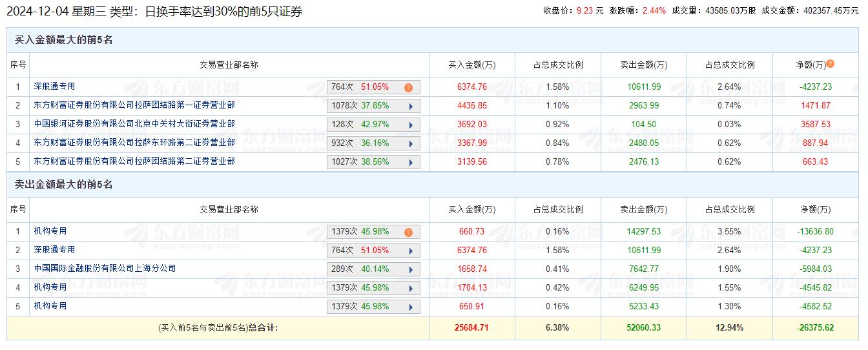Click the 卖出金额最大的前5名 section header

[x=63, y=185]
